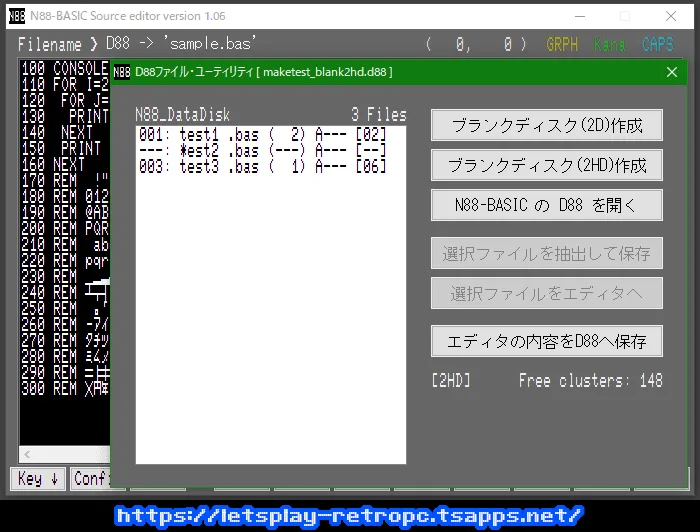The width and height of the screenshot is (700, 532).
Task: Click the Conf button at the bottom
Action: 90,479
